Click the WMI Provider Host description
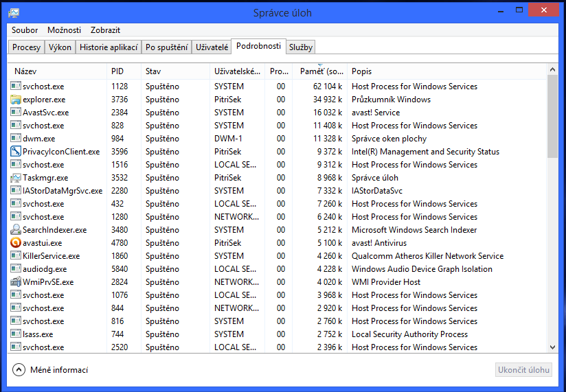This screenshot has height=392, width=566. click(386, 281)
